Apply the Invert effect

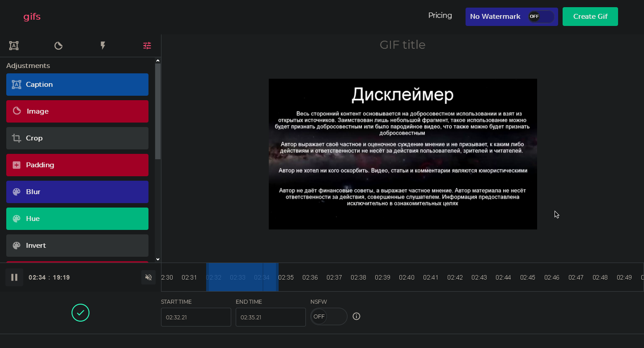pos(77,246)
